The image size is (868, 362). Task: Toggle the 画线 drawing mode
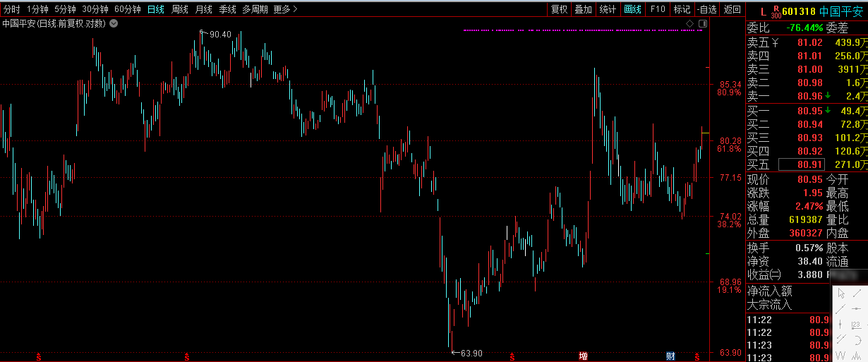632,9
